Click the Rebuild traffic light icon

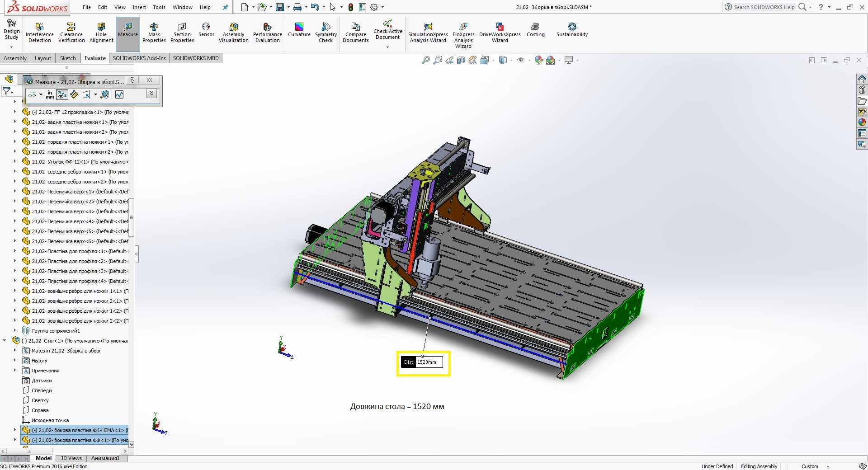point(351,7)
